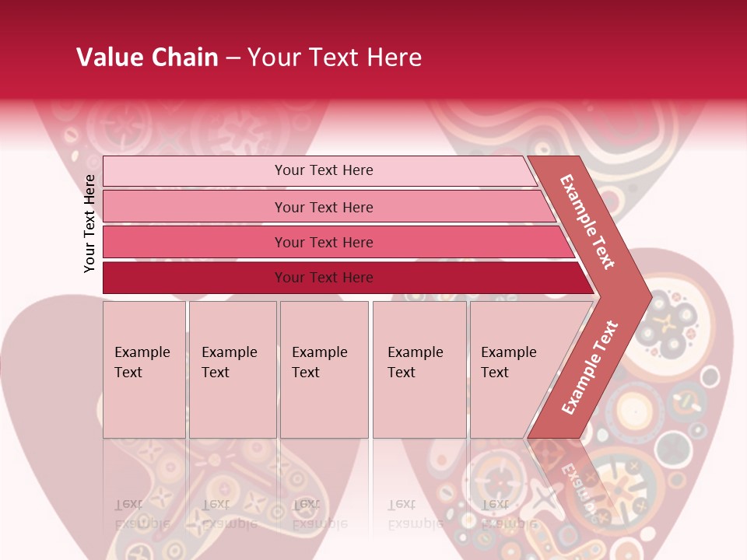
Task: Click the third 'Example Text' column box
Action: click(324, 369)
